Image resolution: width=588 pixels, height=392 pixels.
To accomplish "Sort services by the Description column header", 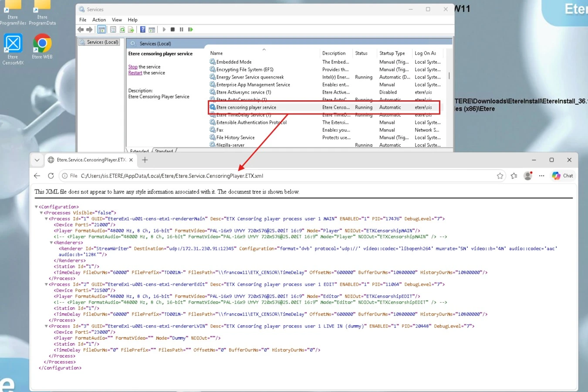I will pos(336,53).
